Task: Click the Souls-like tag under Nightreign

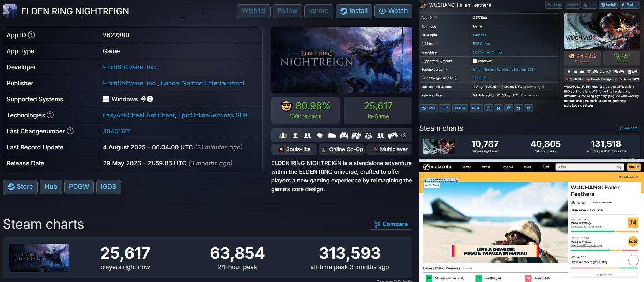Action: (294, 149)
